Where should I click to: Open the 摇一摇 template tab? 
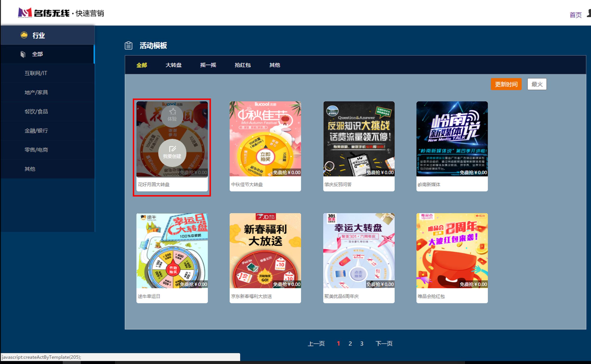click(x=208, y=65)
